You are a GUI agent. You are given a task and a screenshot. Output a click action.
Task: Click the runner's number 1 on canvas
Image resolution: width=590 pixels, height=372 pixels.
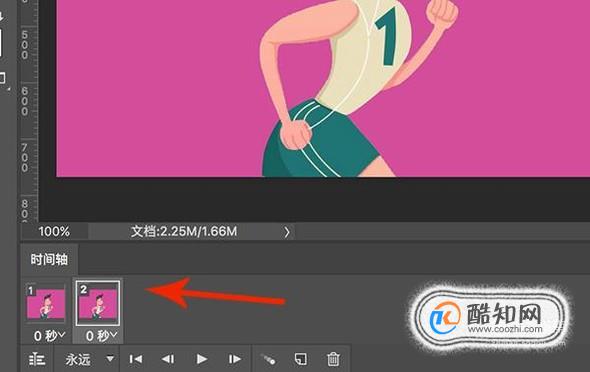(x=387, y=37)
